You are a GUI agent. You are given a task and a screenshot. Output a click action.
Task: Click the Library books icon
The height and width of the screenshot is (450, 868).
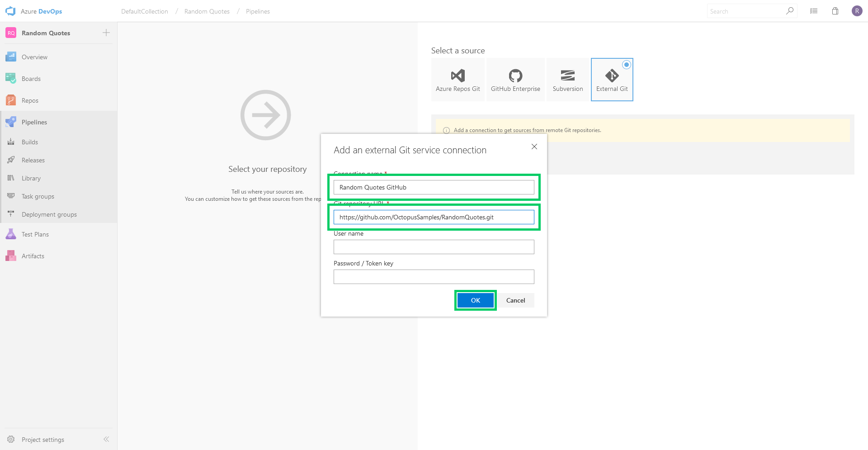(x=11, y=178)
